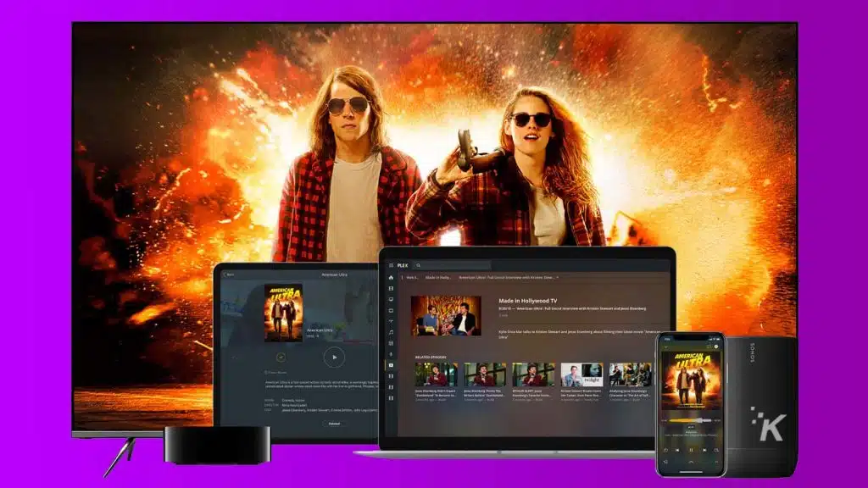Screen dimensions: 868x488
Task: Tap the icon right of next on phone
Action: [x=716, y=450]
